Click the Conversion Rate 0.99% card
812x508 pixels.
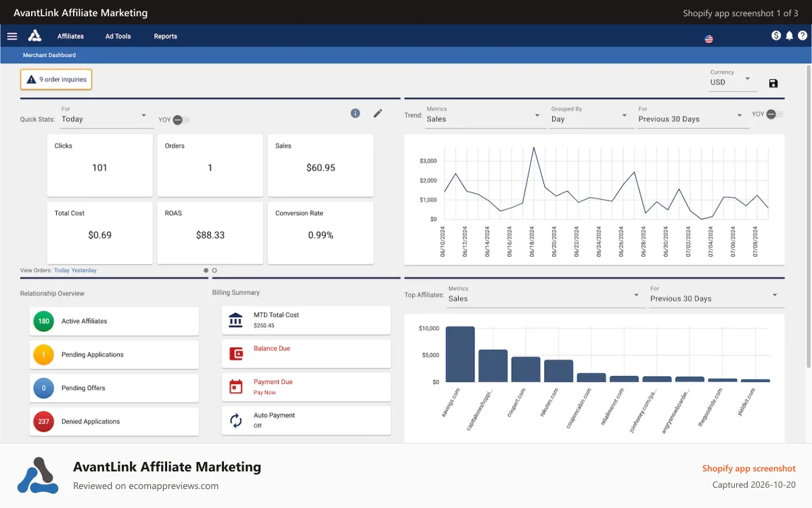(320, 232)
